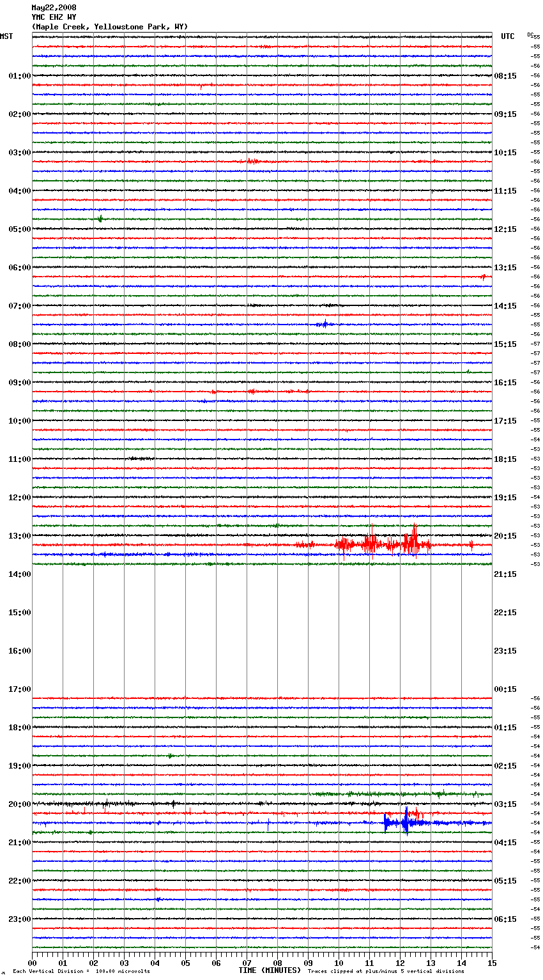Click the MST time zone label
The height and width of the screenshot is (980, 543).
(6, 36)
